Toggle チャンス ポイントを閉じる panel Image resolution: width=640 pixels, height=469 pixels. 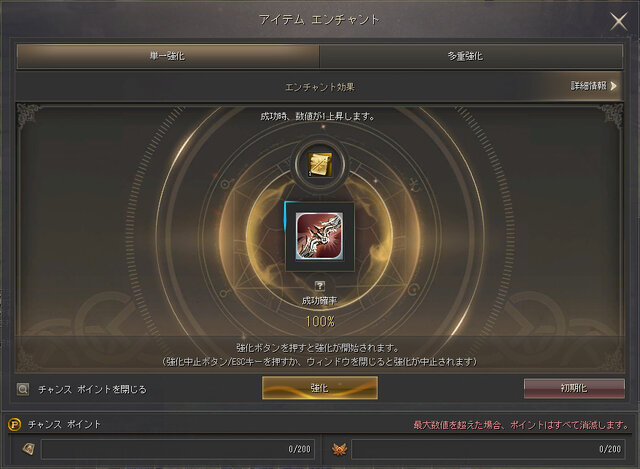[x=92, y=389]
